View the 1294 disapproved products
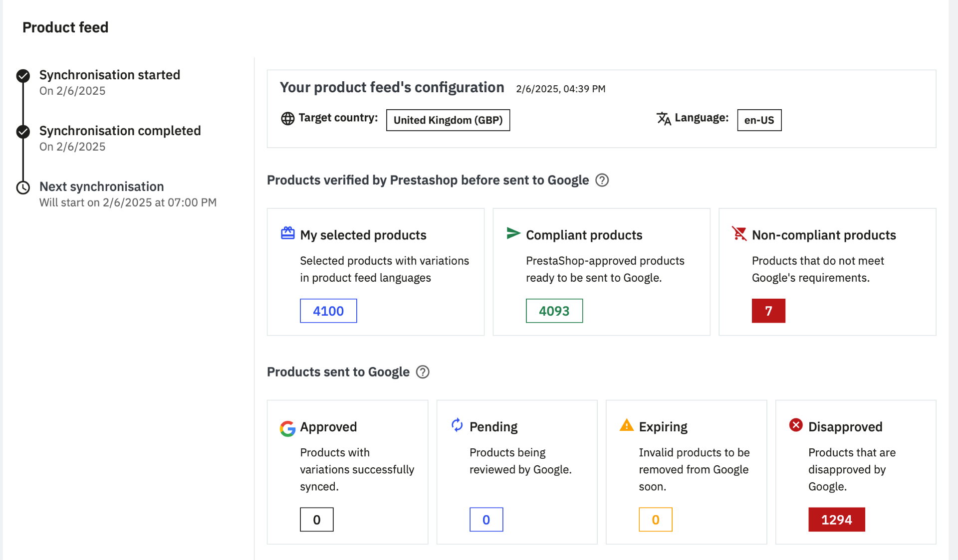This screenshot has height=560, width=958. [836, 520]
